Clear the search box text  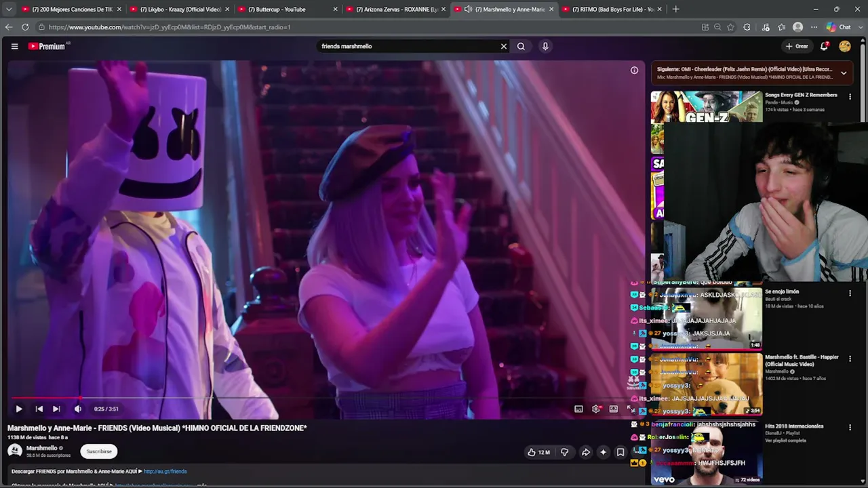tap(503, 46)
